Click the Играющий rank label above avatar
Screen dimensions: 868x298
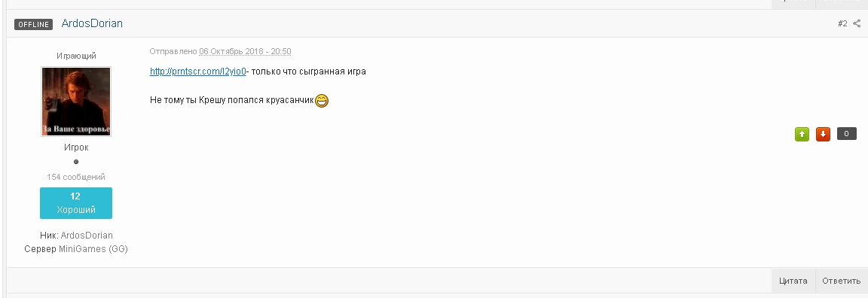click(x=76, y=56)
